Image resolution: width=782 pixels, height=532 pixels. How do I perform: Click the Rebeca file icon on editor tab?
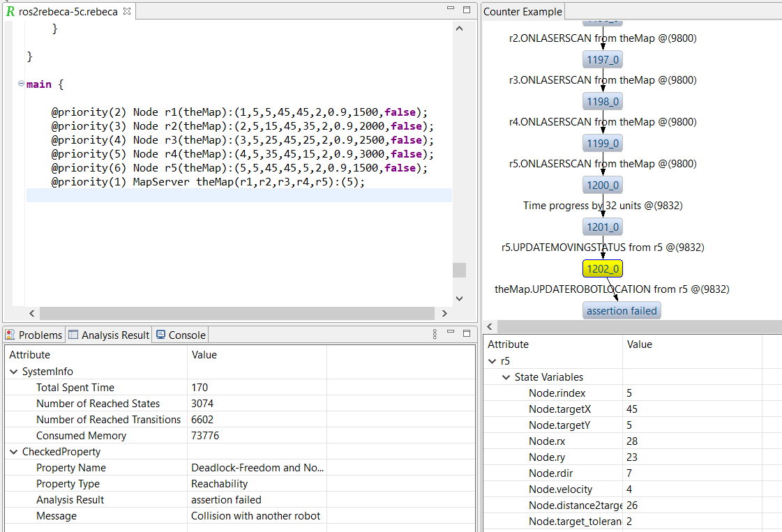tap(10, 12)
